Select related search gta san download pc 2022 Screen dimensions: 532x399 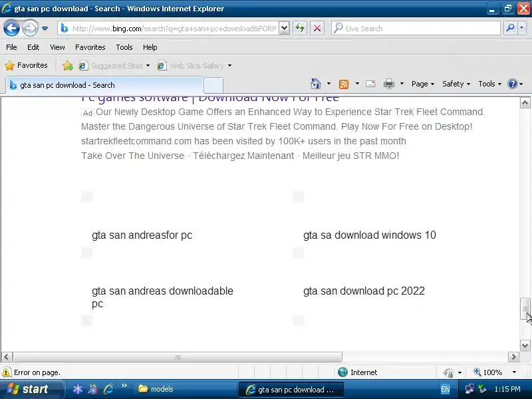click(364, 291)
